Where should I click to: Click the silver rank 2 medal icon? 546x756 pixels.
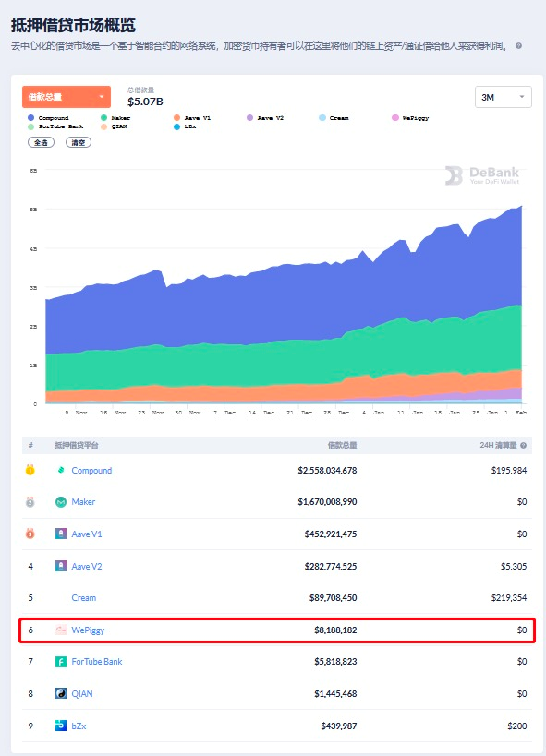pyautogui.click(x=30, y=502)
